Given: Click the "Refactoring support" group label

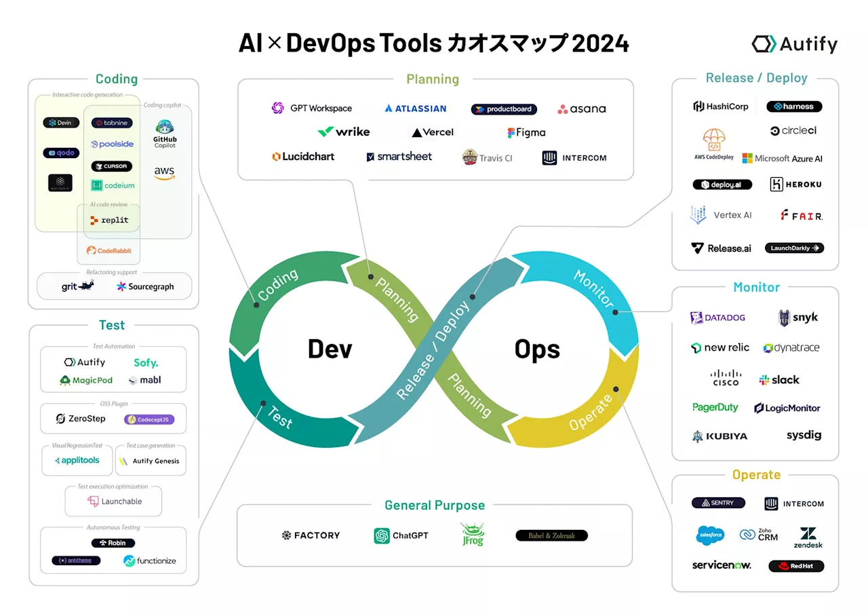Looking at the screenshot, I should pos(111,273).
